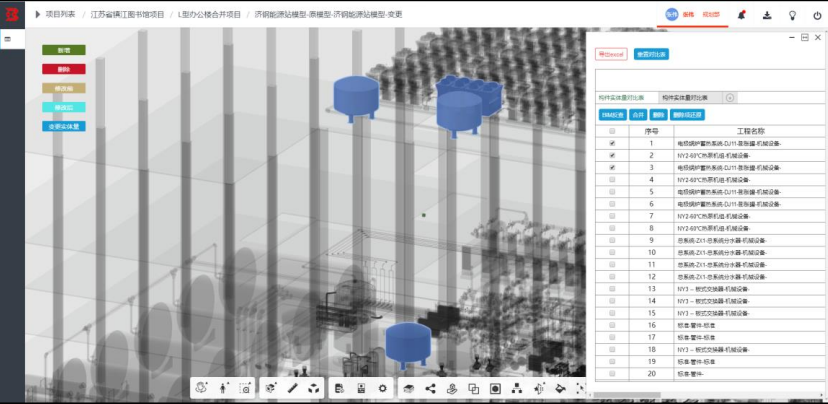The height and width of the screenshot is (404, 828).
Task: Click the power logout icon
Action: [817, 15]
